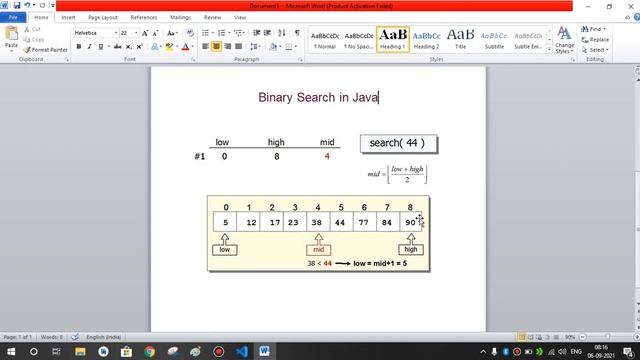This screenshot has width=640, height=360.
Task: Toggle Bold formatting
Action: pos(79,47)
